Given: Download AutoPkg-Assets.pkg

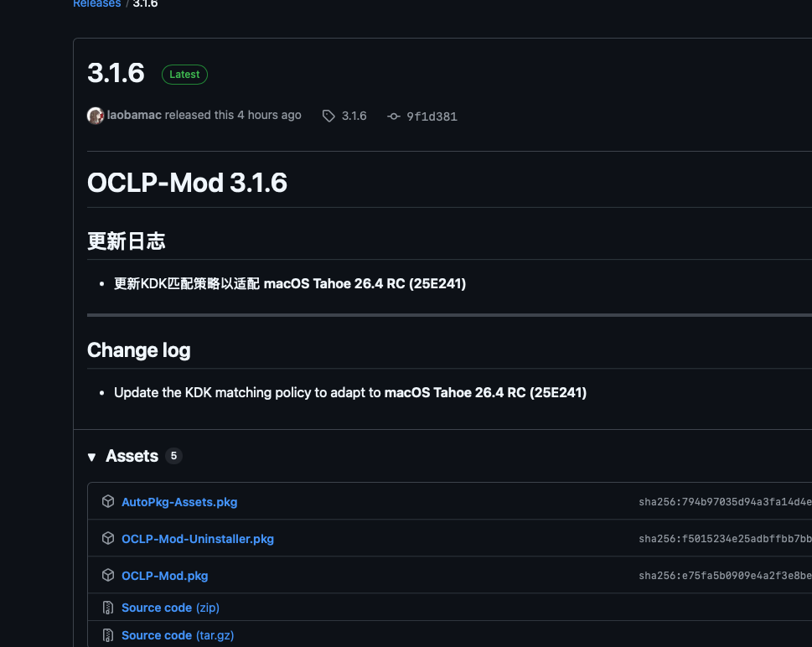Looking at the screenshot, I should coord(179,502).
